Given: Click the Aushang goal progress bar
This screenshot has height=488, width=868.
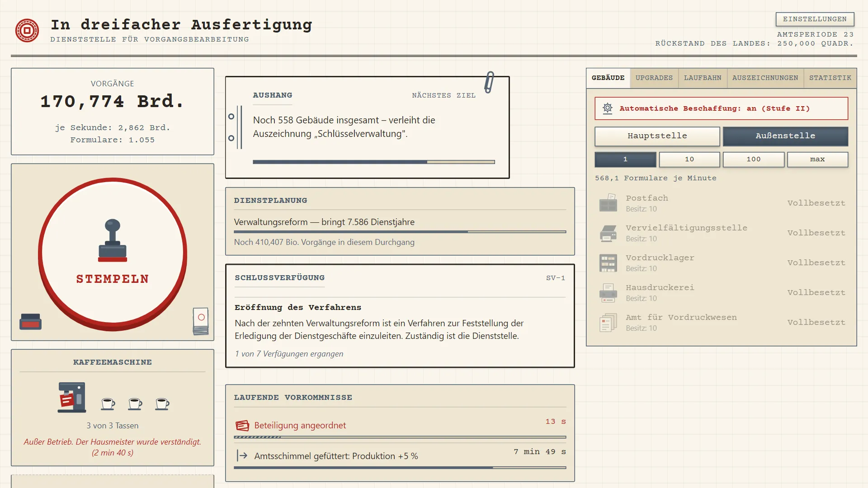Looking at the screenshot, I should point(373,162).
